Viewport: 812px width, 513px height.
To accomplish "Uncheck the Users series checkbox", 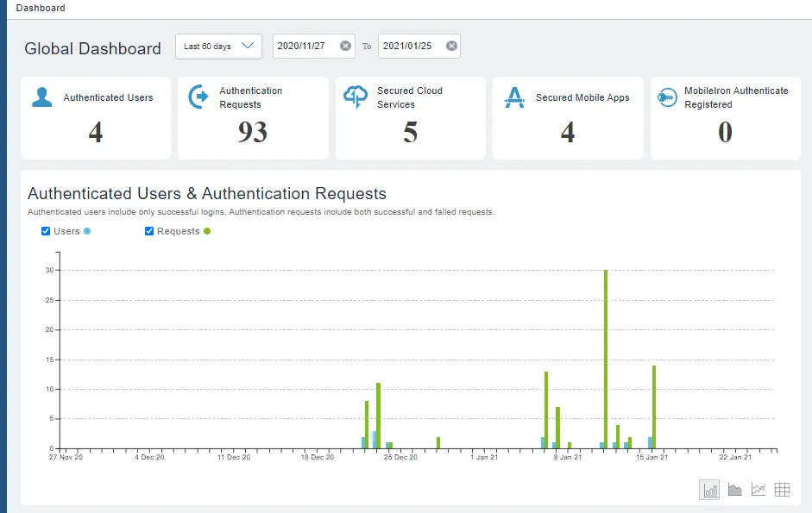I will click(46, 231).
